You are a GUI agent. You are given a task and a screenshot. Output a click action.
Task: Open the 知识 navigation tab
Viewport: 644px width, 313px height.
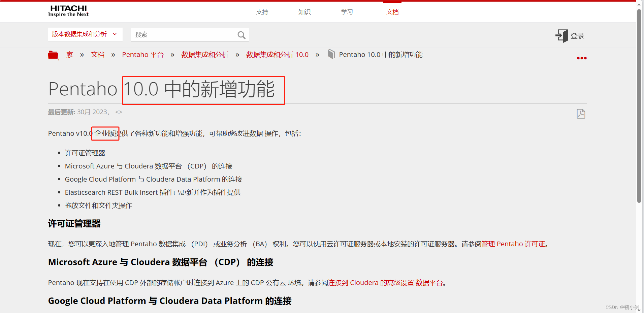click(304, 12)
